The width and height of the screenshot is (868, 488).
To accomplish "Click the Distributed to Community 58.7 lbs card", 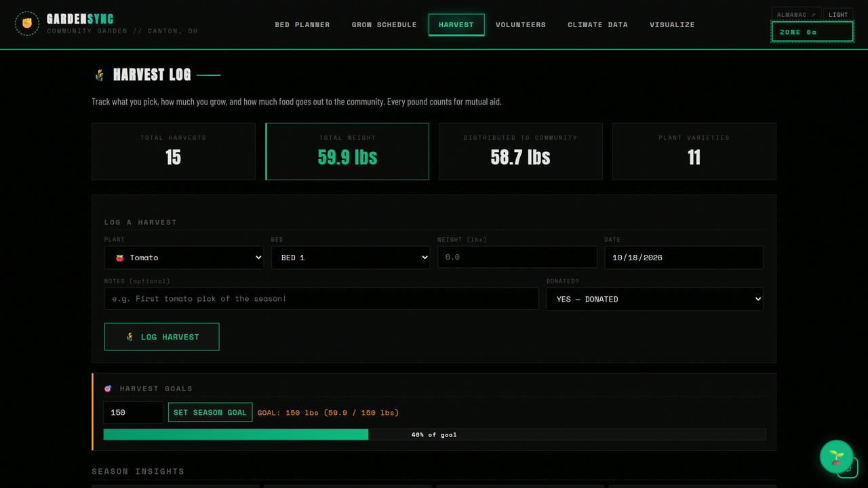I will coord(521,151).
